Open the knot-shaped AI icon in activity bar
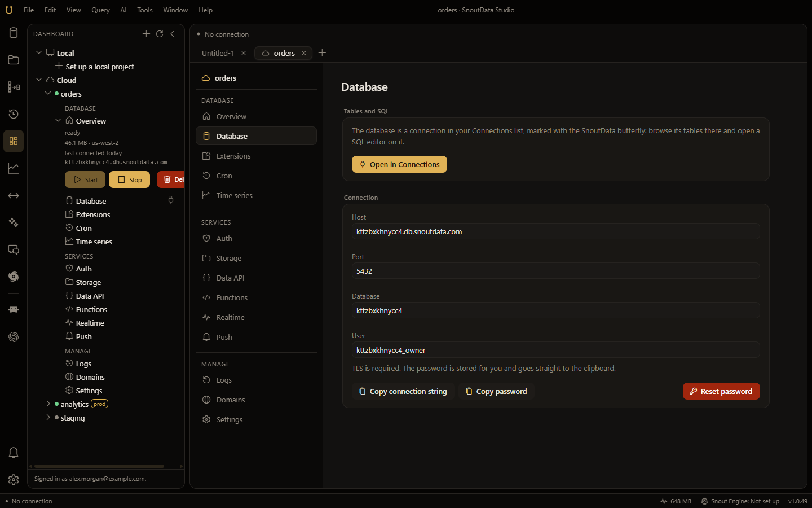This screenshot has width=812, height=508. point(14,337)
